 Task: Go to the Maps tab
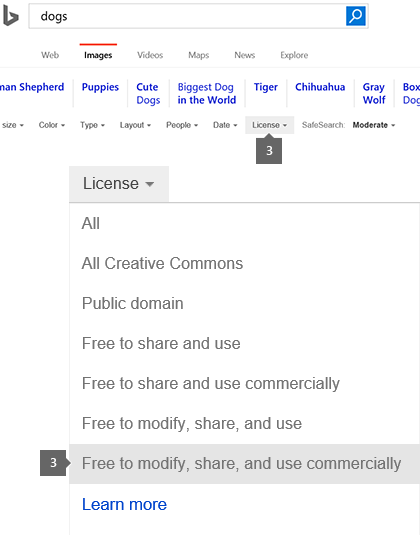199,55
